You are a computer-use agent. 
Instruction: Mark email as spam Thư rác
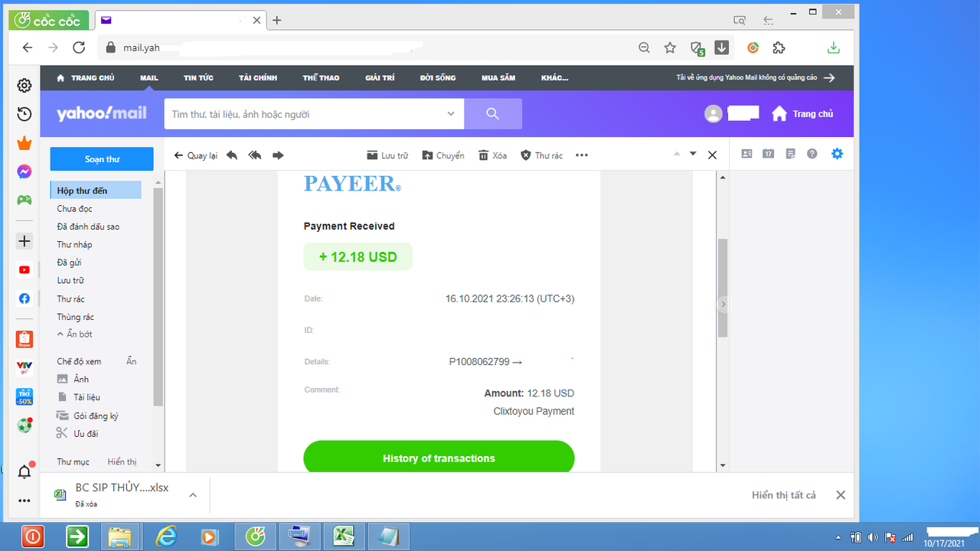[541, 155]
